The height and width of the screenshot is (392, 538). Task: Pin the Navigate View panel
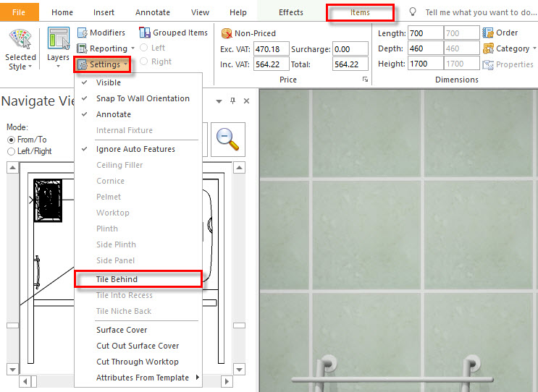point(232,101)
